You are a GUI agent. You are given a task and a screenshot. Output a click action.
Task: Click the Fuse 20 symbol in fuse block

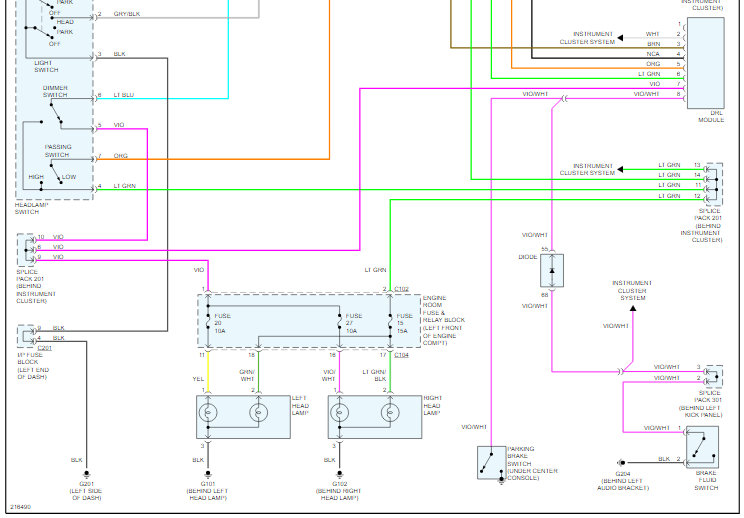coord(208,321)
